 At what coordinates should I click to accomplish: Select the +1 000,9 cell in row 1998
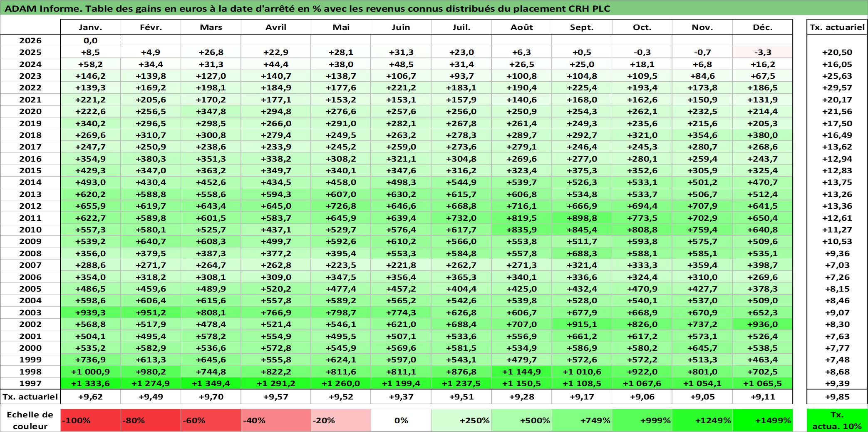pyautogui.click(x=91, y=372)
